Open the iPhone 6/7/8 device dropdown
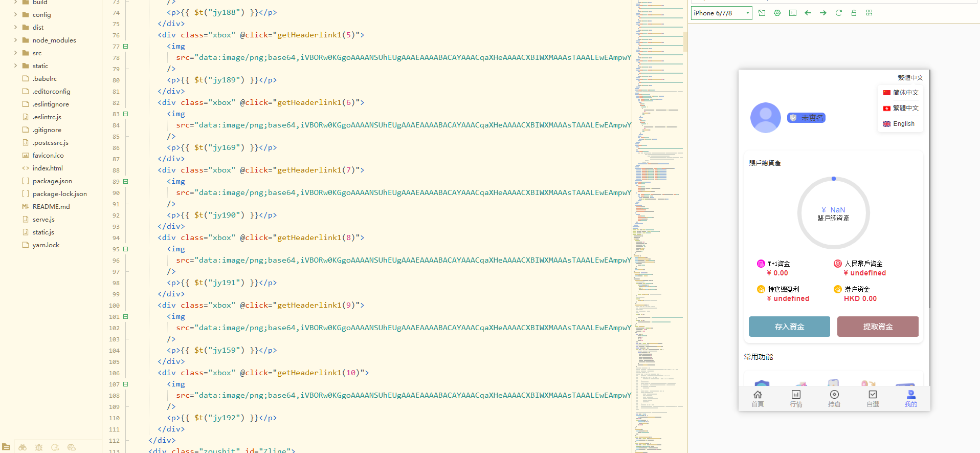The width and height of the screenshot is (980, 453). 721,13
